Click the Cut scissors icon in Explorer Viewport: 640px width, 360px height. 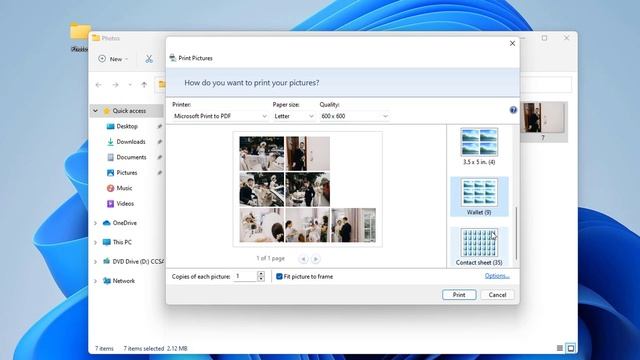coord(149,59)
